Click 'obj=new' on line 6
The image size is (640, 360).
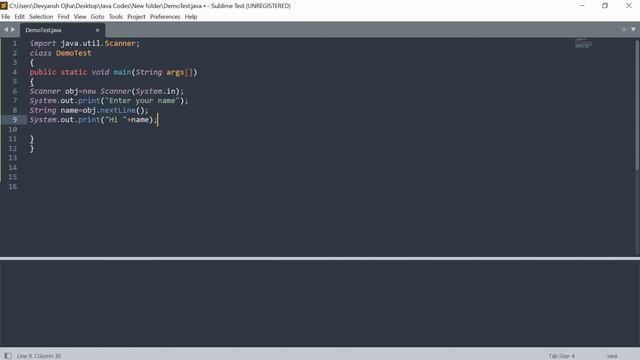(80, 91)
